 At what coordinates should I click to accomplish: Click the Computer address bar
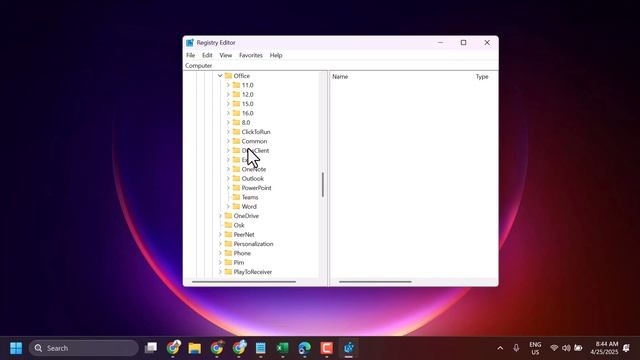(x=340, y=66)
